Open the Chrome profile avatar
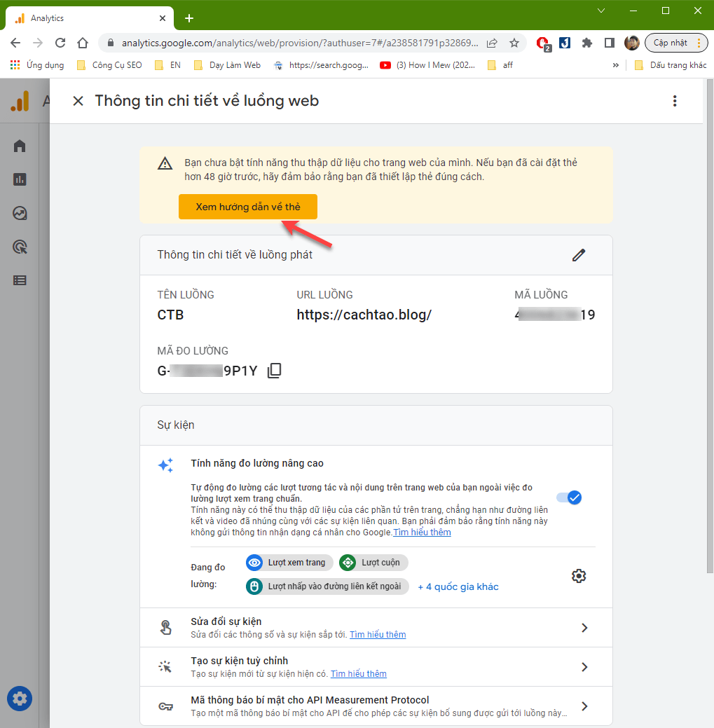The image size is (714, 728). 632,43
